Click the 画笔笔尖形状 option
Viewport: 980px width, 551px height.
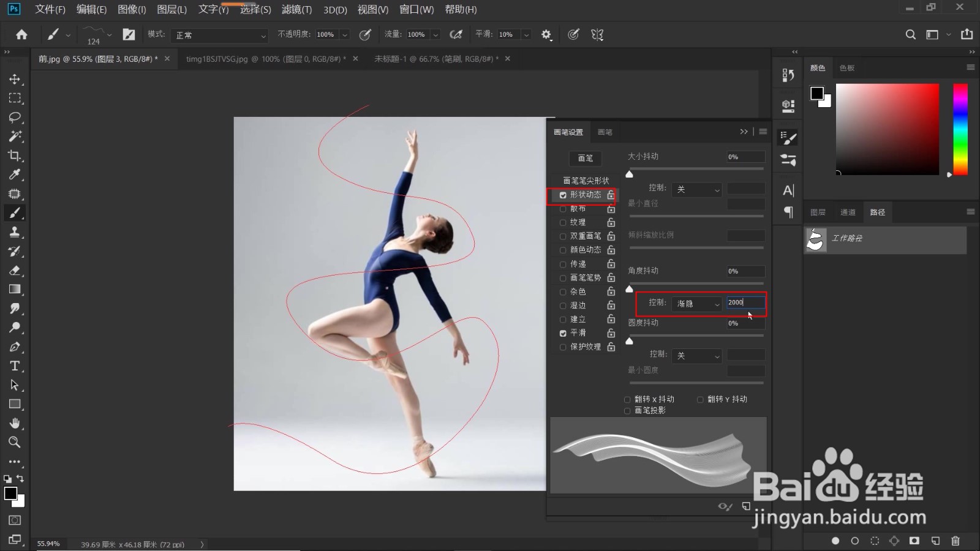click(x=586, y=181)
